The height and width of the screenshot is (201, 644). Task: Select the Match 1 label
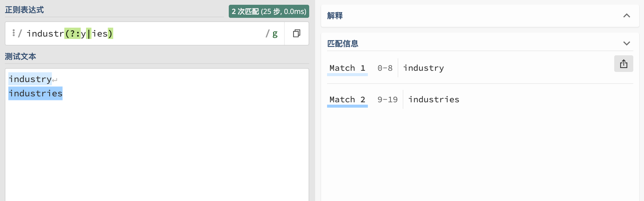coord(347,68)
